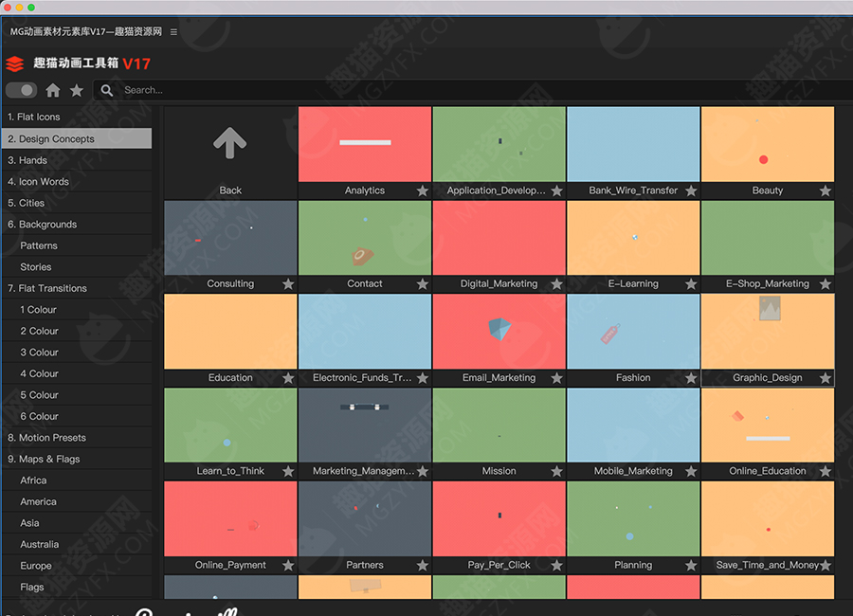Viewport: 853px width, 616px height.
Task: Select the Fashion blue thumbnail
Action: pyautogui.click(x=633, y=332)
